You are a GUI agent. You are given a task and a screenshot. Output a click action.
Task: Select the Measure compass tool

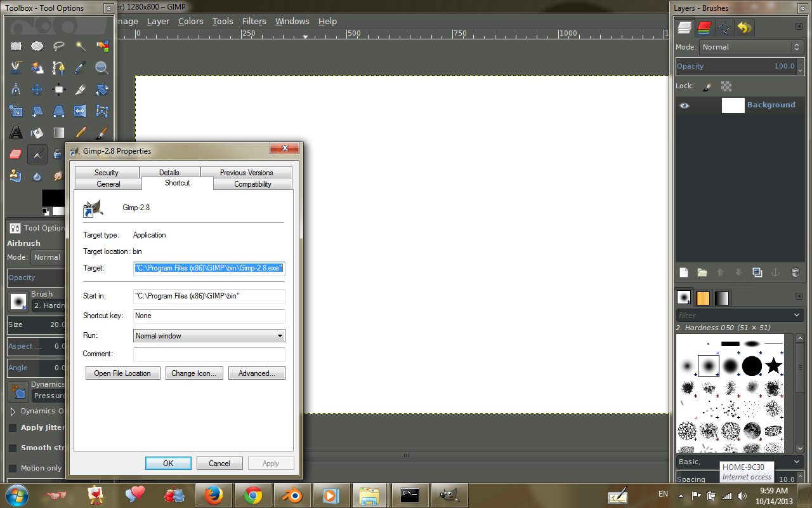[x=16, y=89]
